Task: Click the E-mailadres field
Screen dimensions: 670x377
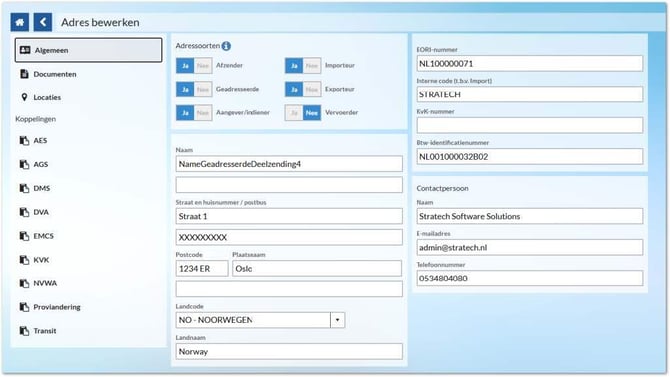Action: coord(529,247)
